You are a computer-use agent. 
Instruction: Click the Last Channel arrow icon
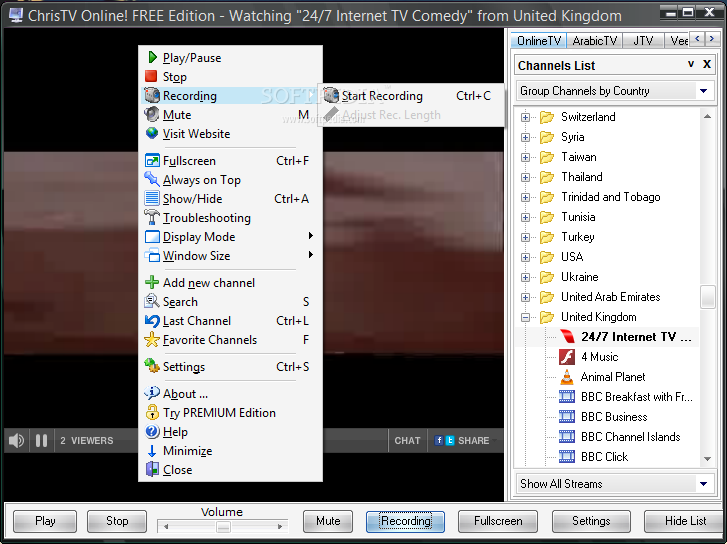point(152,320)
